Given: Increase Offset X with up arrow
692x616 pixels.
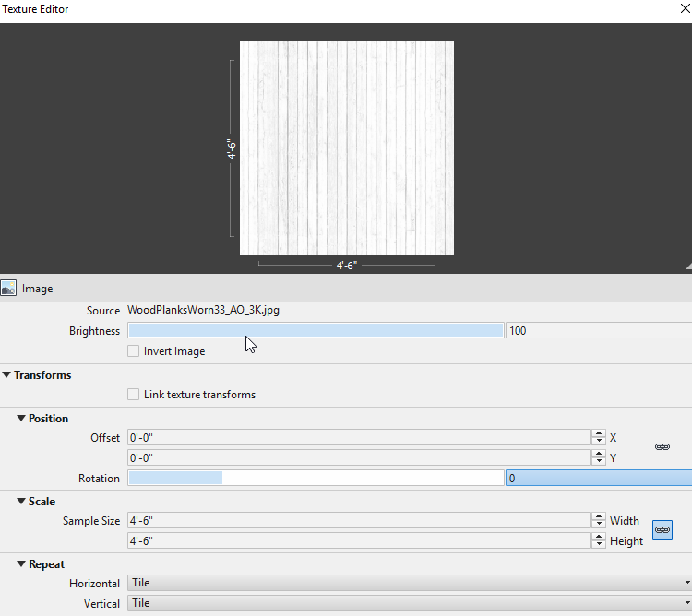Looking at the screenshot, I should pos(599,433).
